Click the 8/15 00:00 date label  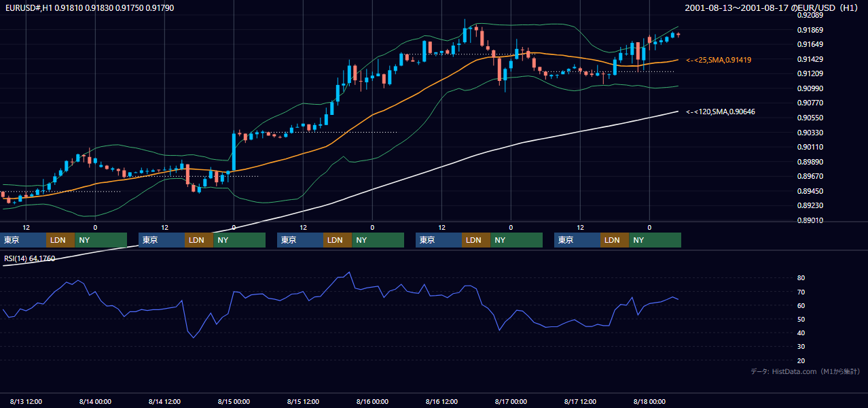pyautogui.click(x=234, y=401)
